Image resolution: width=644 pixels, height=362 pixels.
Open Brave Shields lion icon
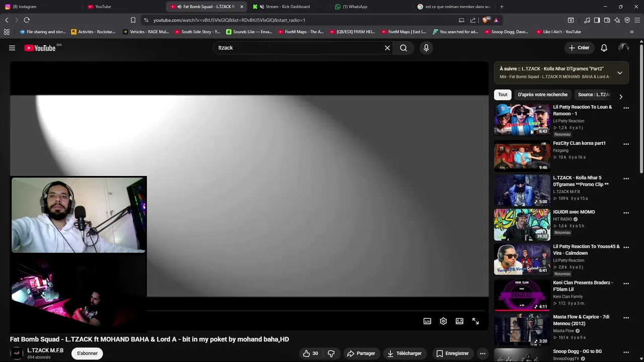485,20
